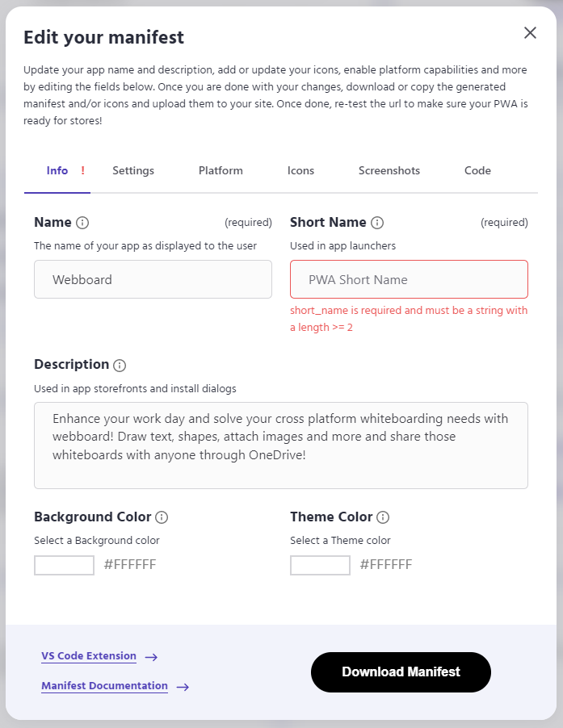The height and width of the screenshot is (728, 563).
Task: Pick a Background color swatch
Action: click(x=64, y=565)
